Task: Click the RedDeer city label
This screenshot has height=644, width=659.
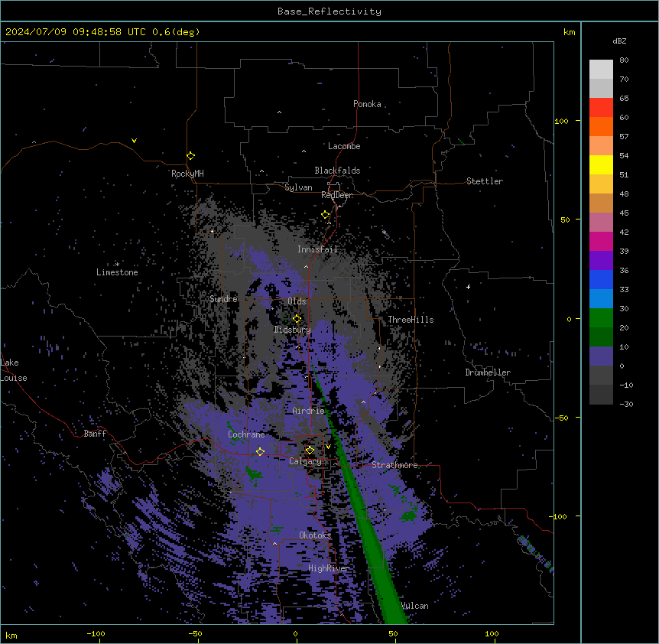Action: coord(337,195)
